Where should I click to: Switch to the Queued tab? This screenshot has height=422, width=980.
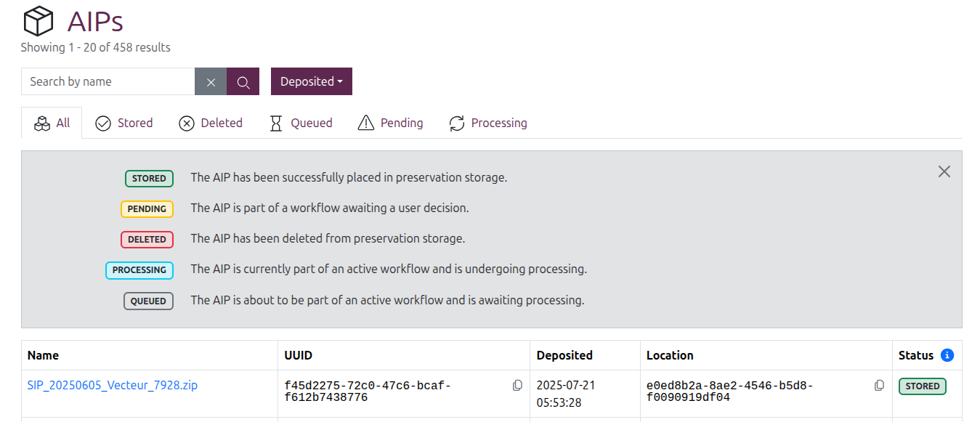coord(301,123)
